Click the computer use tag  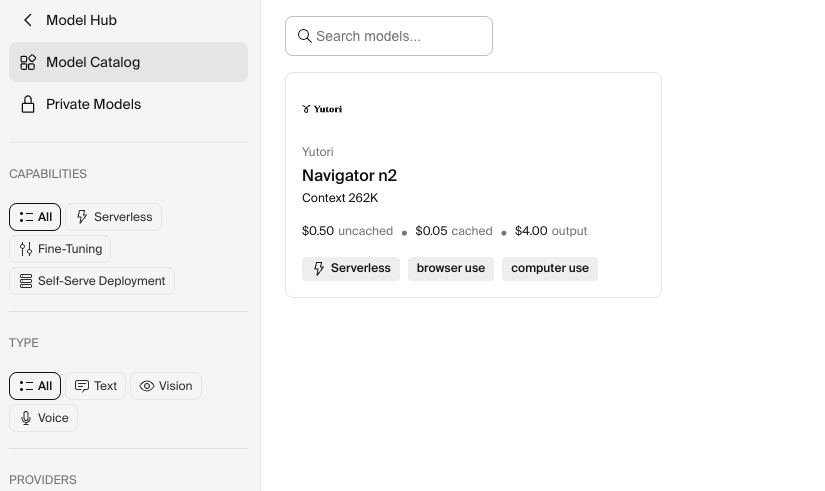(550, 268)
